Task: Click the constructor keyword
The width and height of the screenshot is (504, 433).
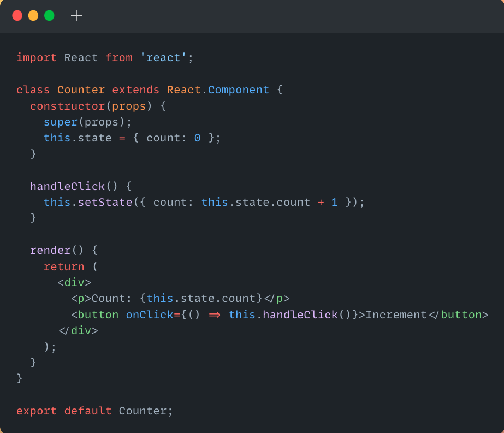Action: tap(68, 106)
